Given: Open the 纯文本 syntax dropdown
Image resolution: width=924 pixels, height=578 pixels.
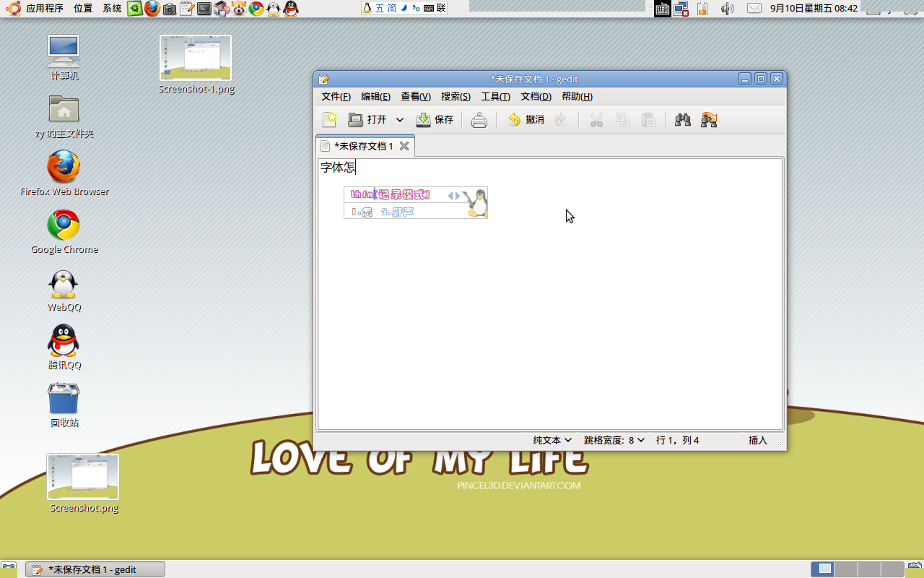Looking at the screenshot, I should (x=552, y=440).
